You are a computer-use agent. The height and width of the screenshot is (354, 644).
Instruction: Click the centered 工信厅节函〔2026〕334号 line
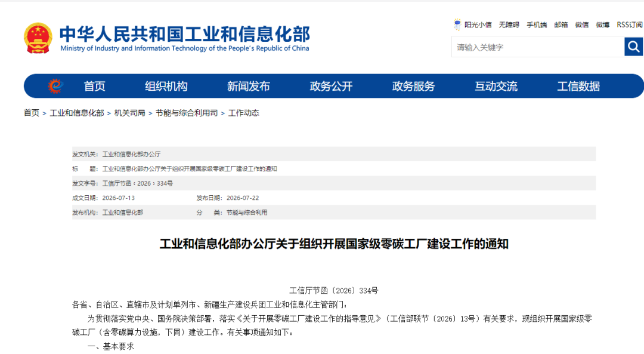[334, 291]
